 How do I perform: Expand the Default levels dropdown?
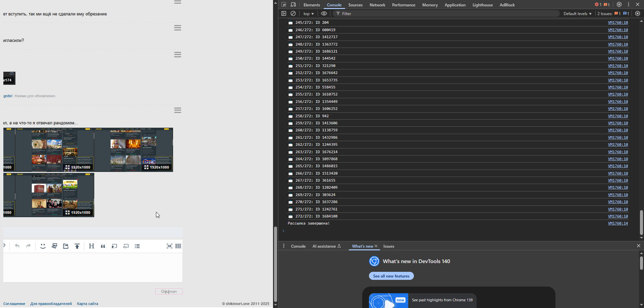point(577,14)
